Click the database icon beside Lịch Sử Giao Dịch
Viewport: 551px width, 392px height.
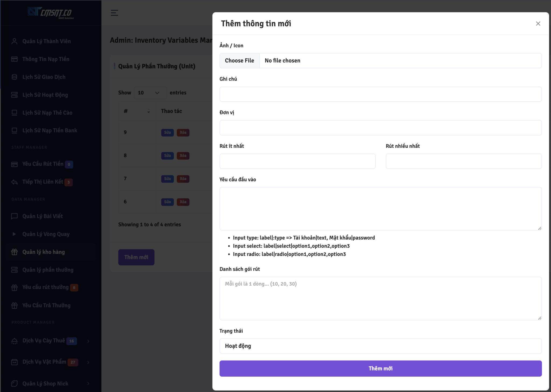coord(15,77)
